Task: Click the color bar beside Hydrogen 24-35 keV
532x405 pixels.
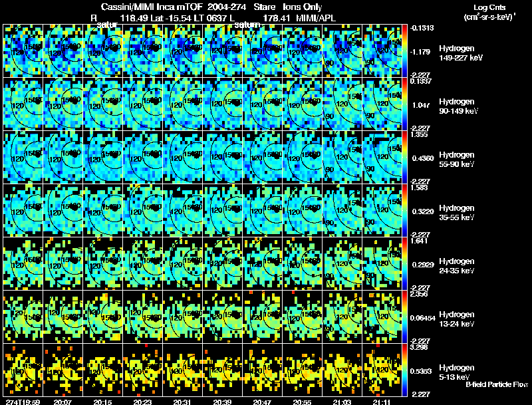Action: [404, 264]
